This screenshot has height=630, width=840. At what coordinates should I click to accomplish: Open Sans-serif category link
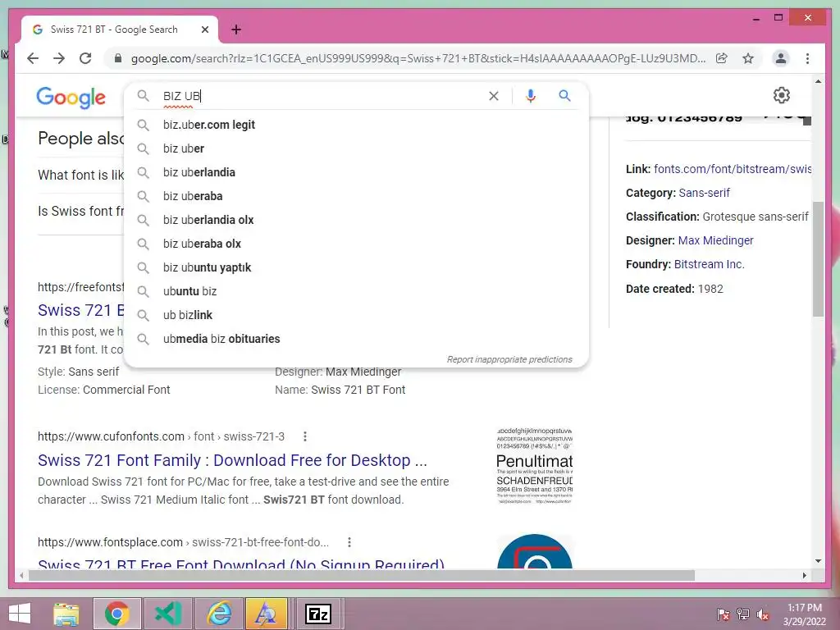click(704, 193)
